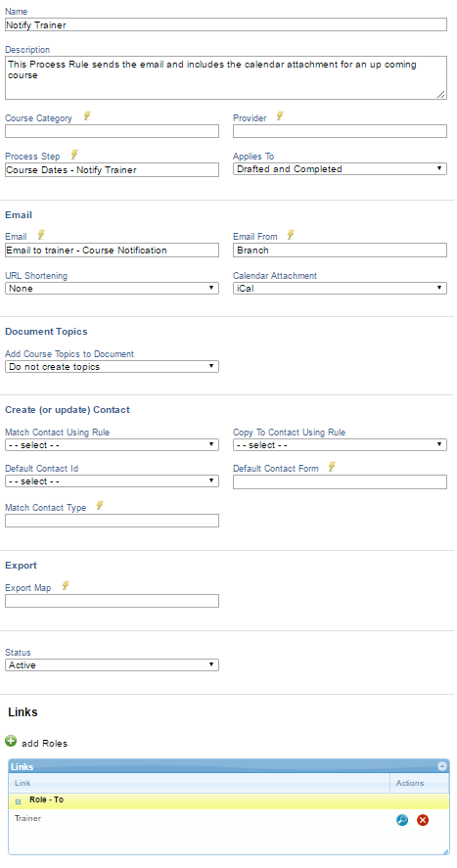Click the Name field containing Notify Trainer
This screenshot has height=868, width=457.
[x=226, y=24]
